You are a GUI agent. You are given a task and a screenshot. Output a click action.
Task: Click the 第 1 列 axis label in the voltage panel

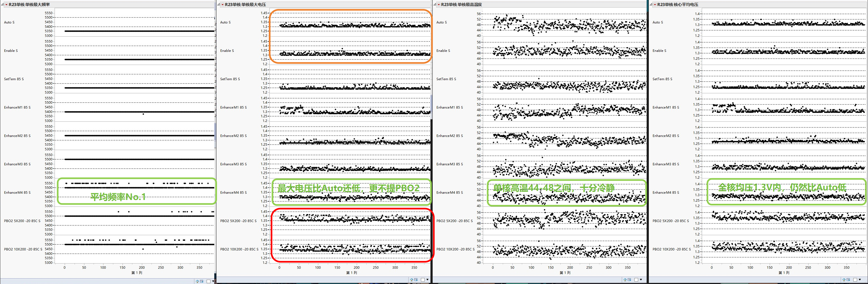(352, 273)
